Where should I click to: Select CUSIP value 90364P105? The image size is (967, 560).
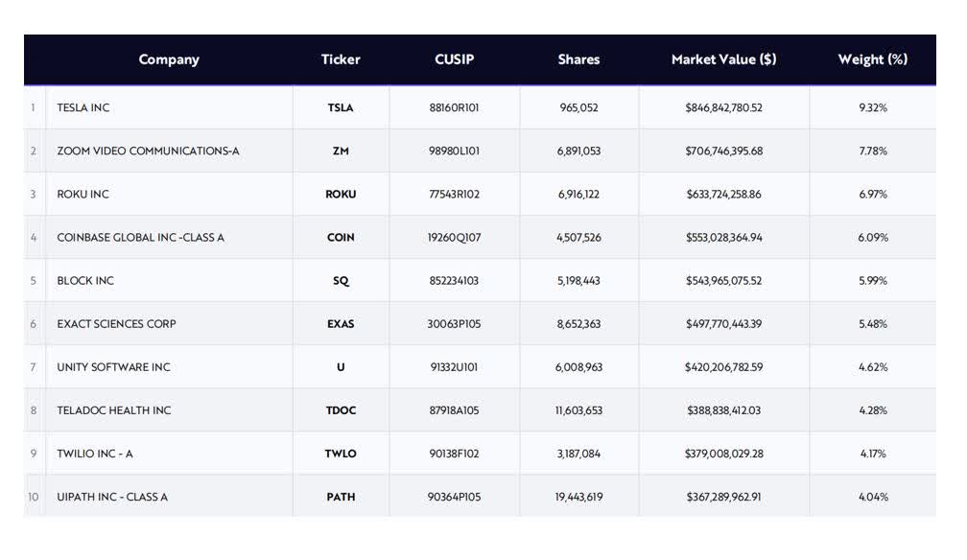[x=454, y=497]
